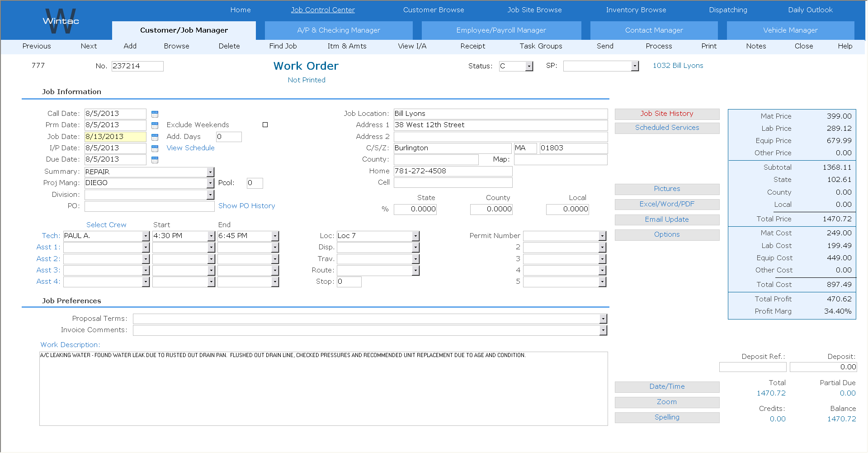This screenshot has height=453, width=868.
Task: Expand the Loc dropdown showing Loc 7
Action: [415, 236]
